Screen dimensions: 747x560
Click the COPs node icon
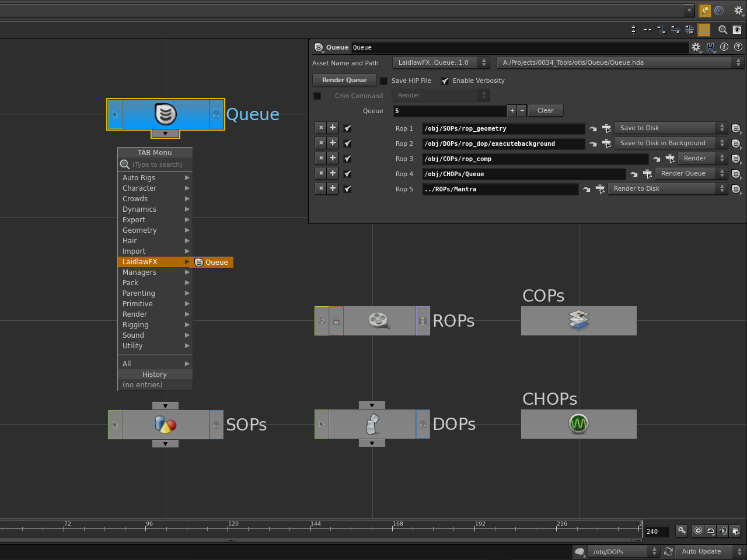click(x=578, y=320)
